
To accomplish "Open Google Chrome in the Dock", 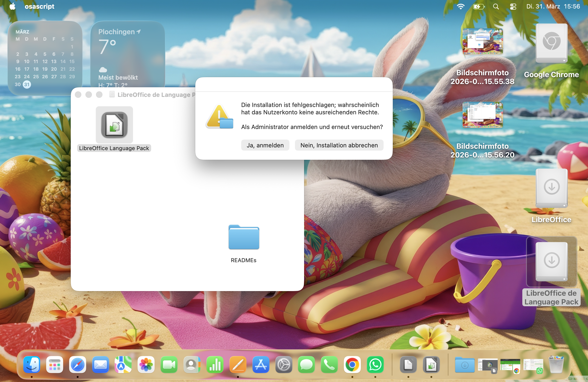I will (x=352, y=365).
